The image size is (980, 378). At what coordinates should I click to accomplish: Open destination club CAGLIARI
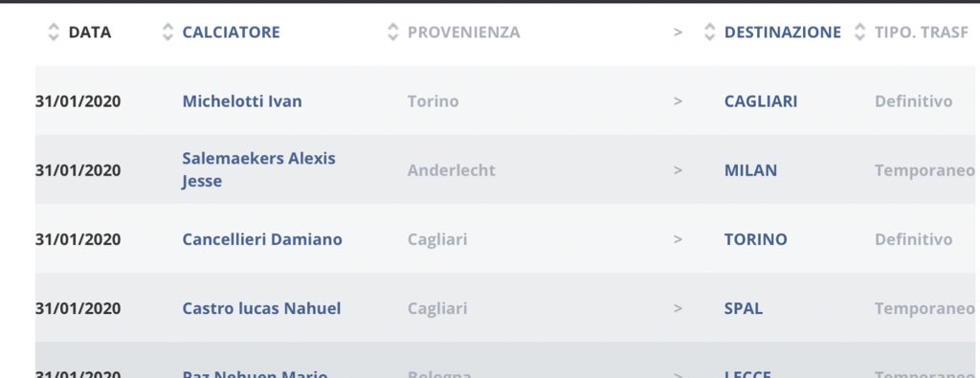tap(761, 101)
